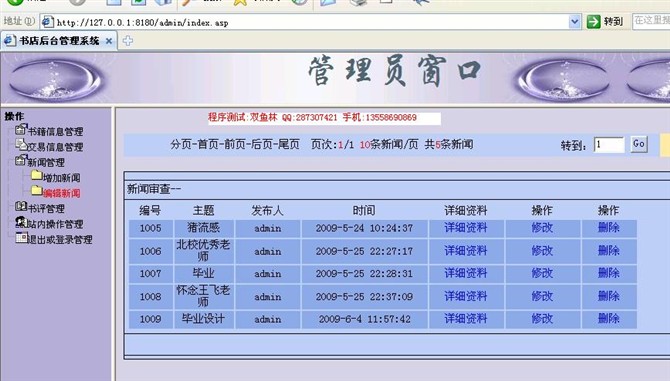Switch to the 书店后台管理系统 tab
This screenshot has height=381, width=670.
point(59,41)
